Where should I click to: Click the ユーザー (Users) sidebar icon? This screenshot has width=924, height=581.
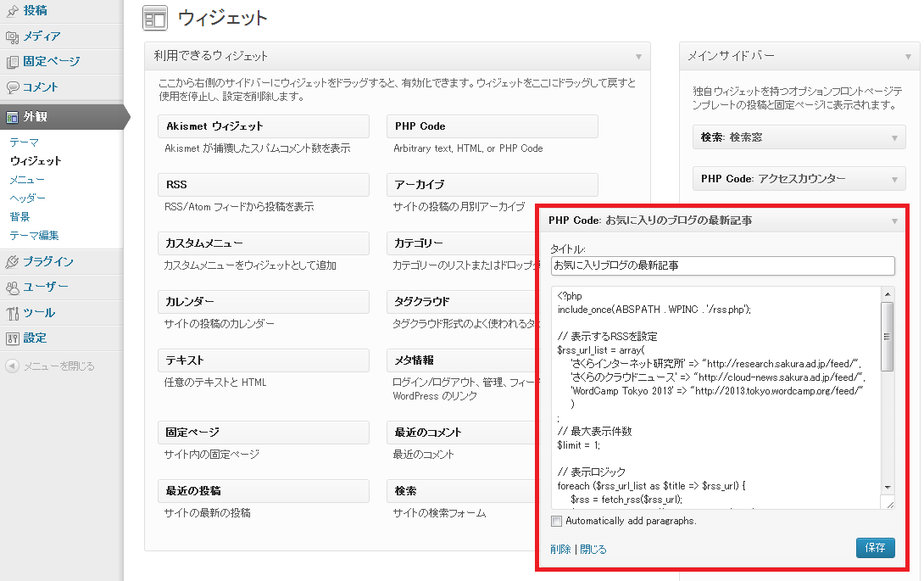pos(12,288)
